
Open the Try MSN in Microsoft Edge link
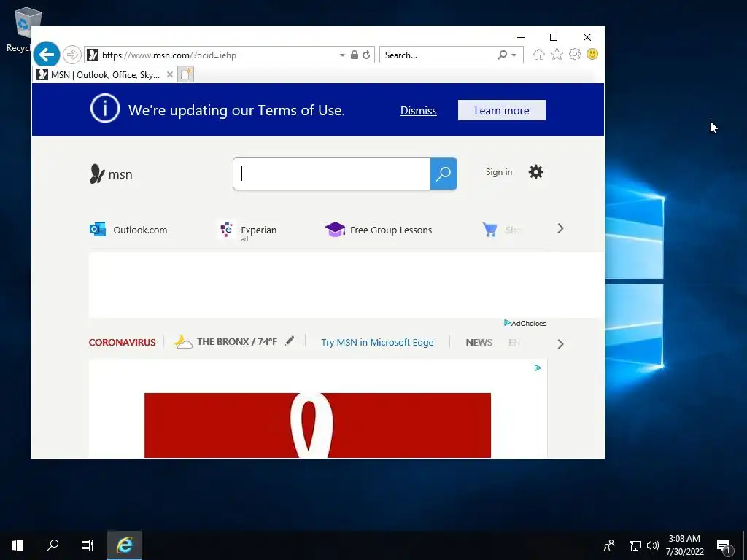[x=377, y=343]
